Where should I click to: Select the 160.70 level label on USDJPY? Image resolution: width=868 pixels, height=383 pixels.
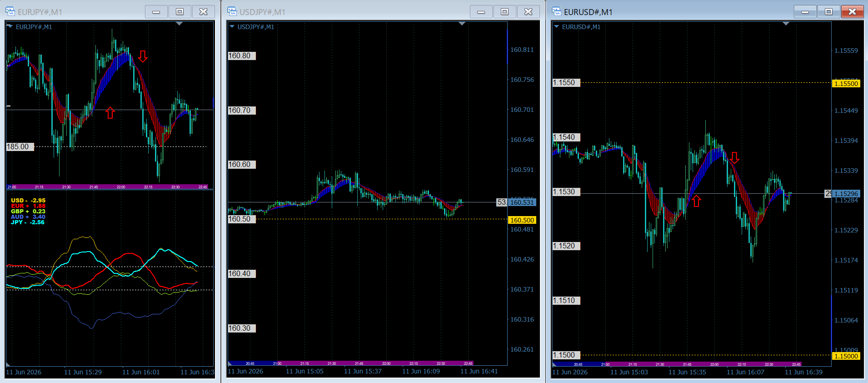(x=242, y=111)
